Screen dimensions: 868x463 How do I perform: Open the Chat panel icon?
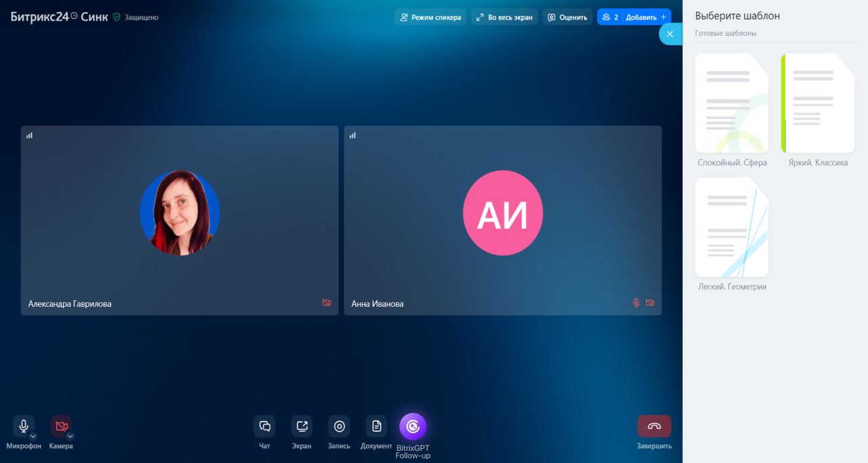click(264, 427)
